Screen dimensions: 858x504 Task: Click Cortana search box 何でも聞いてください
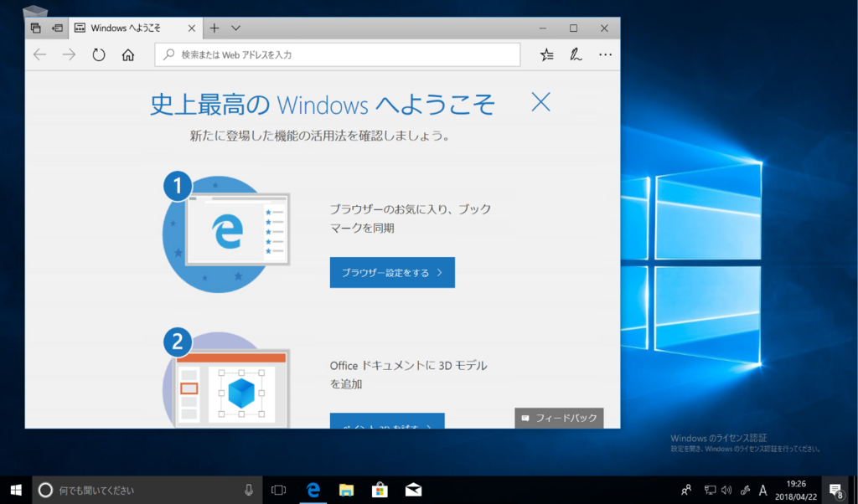point(147,491)
